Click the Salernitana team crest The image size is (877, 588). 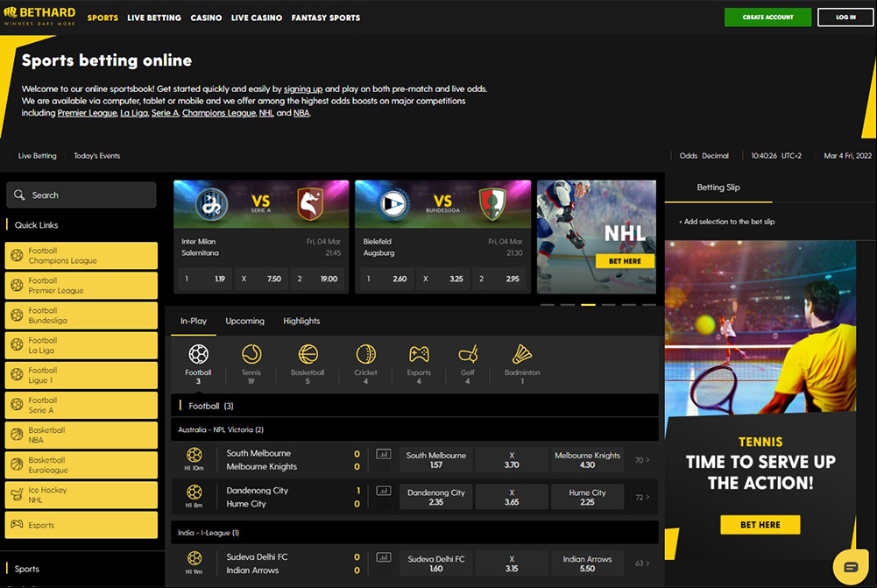pos(310,203)
